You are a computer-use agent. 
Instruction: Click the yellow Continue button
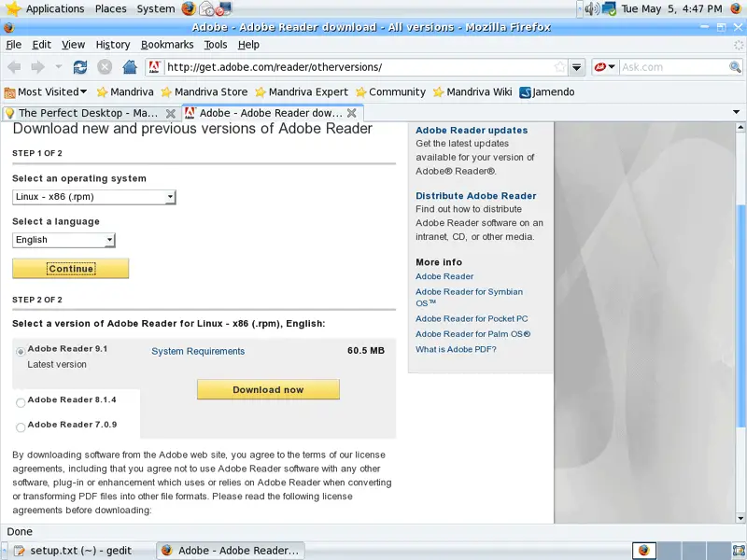coord(71,269)
